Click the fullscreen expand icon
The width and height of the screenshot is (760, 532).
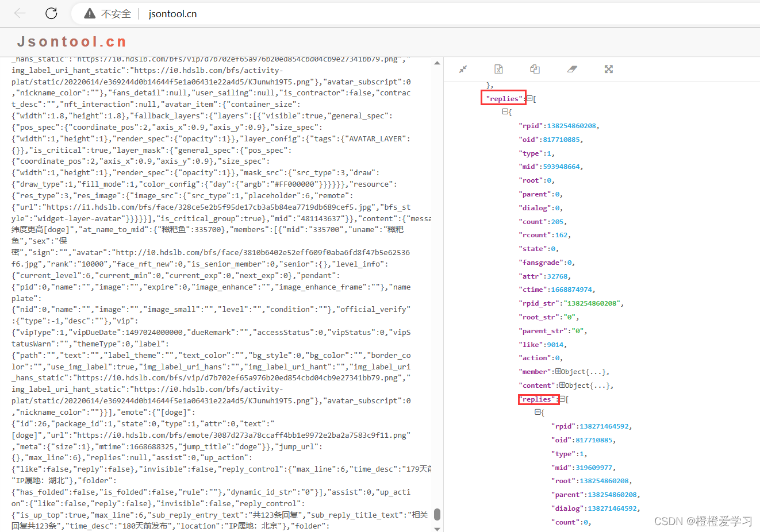click(x=608, y=69)
